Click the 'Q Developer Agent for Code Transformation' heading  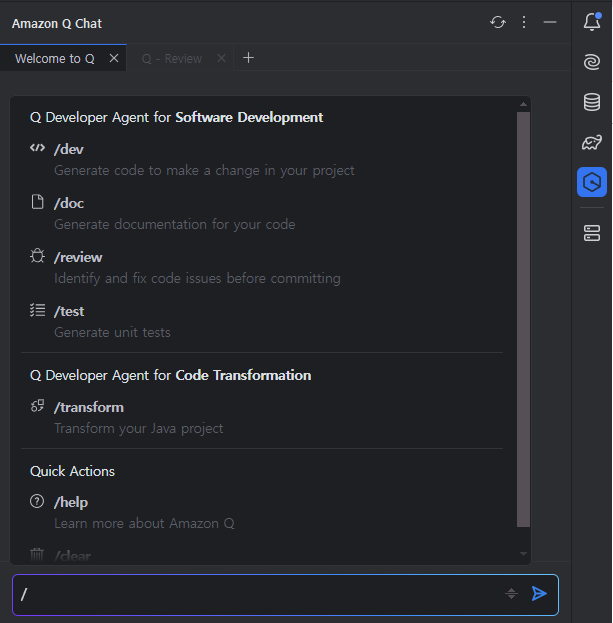point(170,375)
